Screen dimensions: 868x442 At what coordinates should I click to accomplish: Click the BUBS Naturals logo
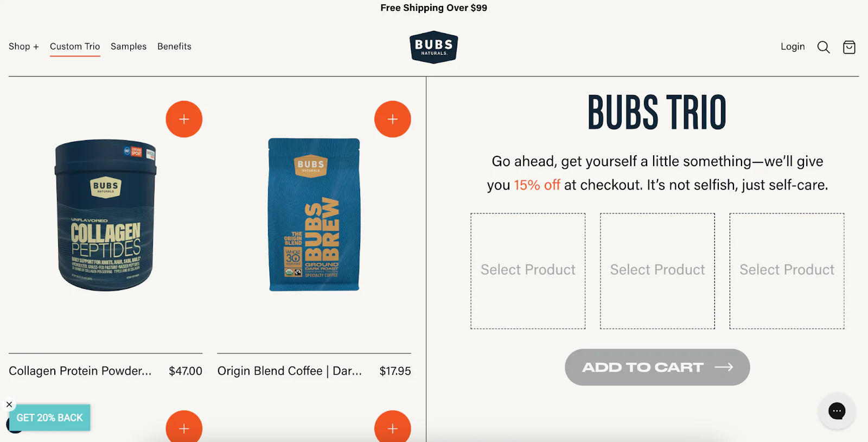[x=433, y=47]
